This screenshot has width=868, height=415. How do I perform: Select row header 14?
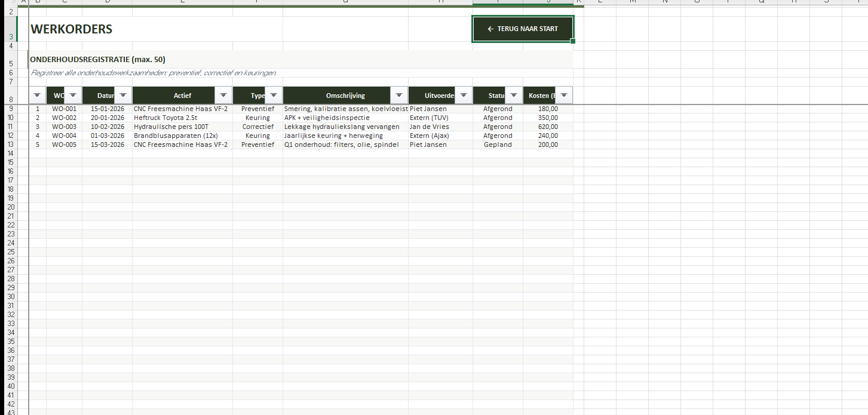coord(10,153)
